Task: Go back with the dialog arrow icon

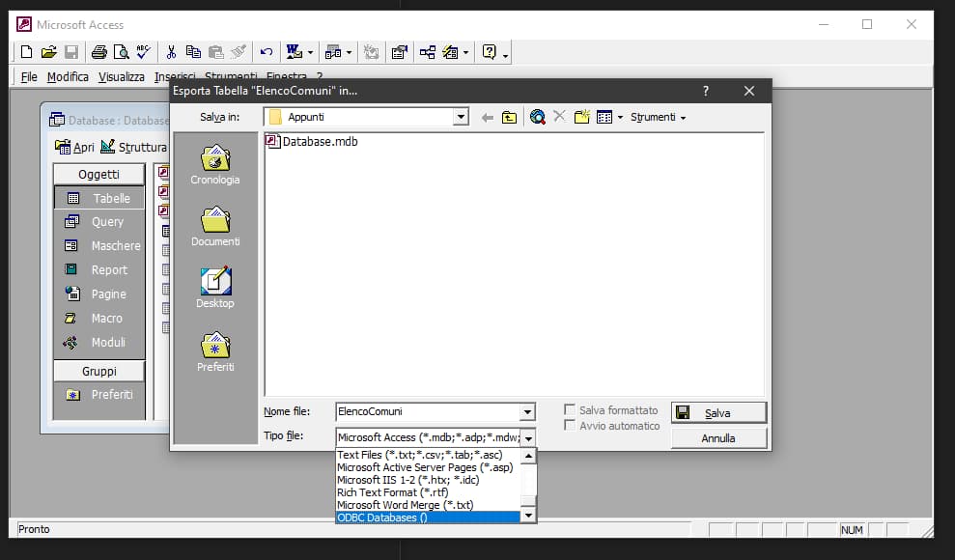Action: pyautogui.click(x=487, y=118)
